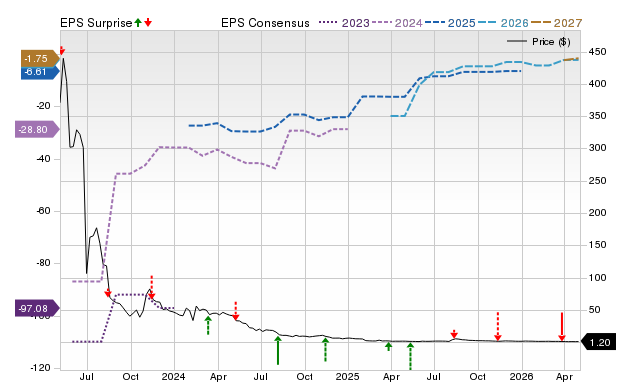Click the 2024 x-axis label
This screenshot has width=640, height=382.
[173, 376]
